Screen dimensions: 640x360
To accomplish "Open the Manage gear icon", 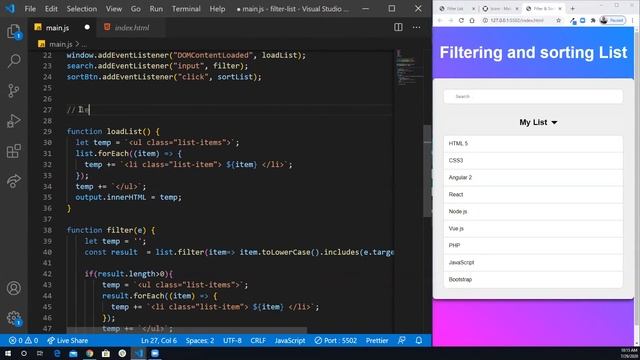I will coord(13,318).
